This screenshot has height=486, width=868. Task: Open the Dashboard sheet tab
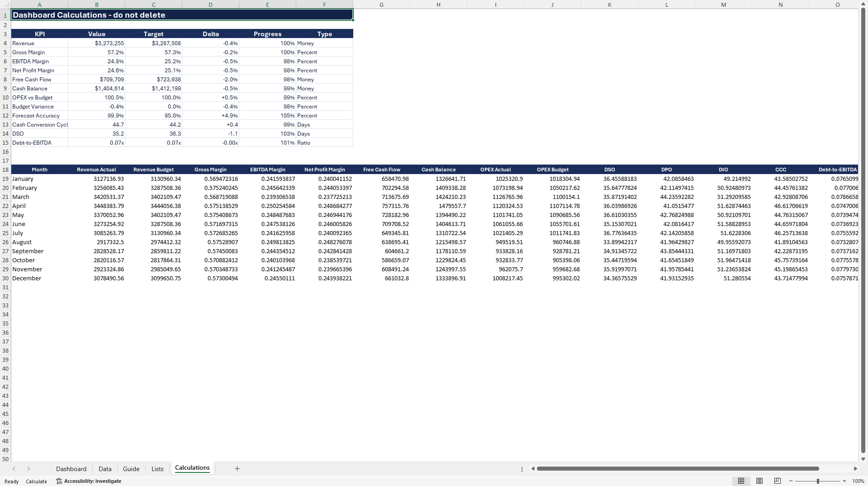71,469
